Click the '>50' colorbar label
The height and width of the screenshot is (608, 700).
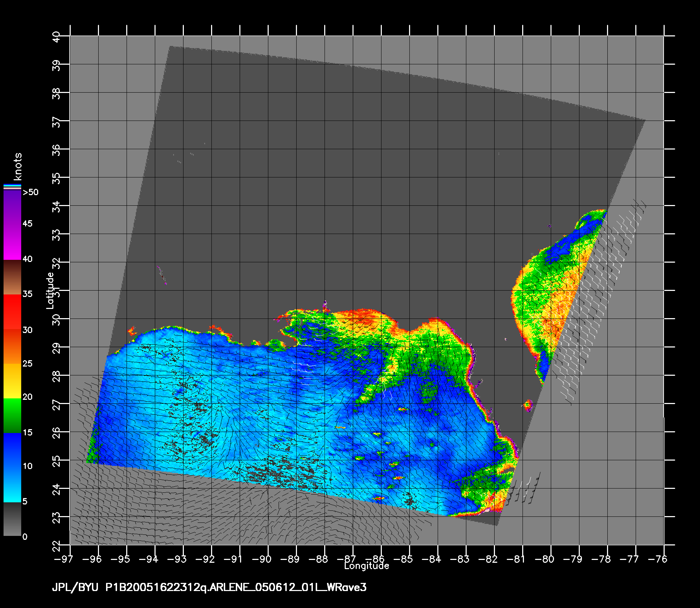click(x=30, y=193)
